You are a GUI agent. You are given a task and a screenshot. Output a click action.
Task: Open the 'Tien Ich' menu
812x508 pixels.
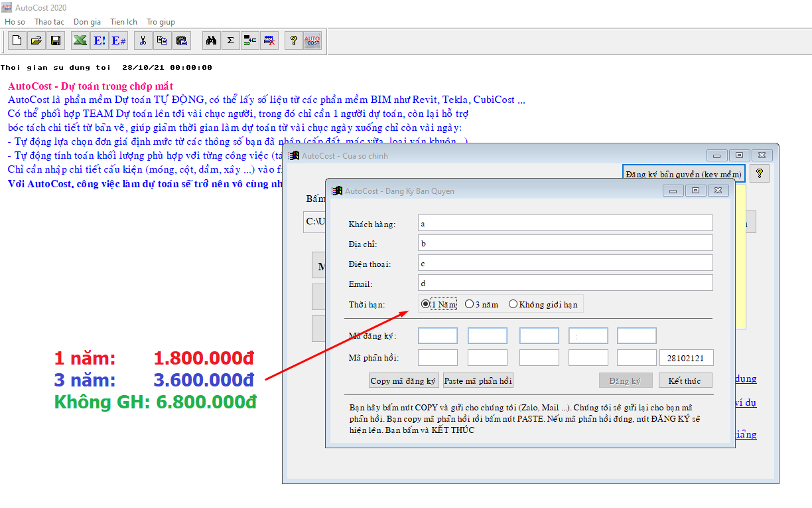click(123, 22)
